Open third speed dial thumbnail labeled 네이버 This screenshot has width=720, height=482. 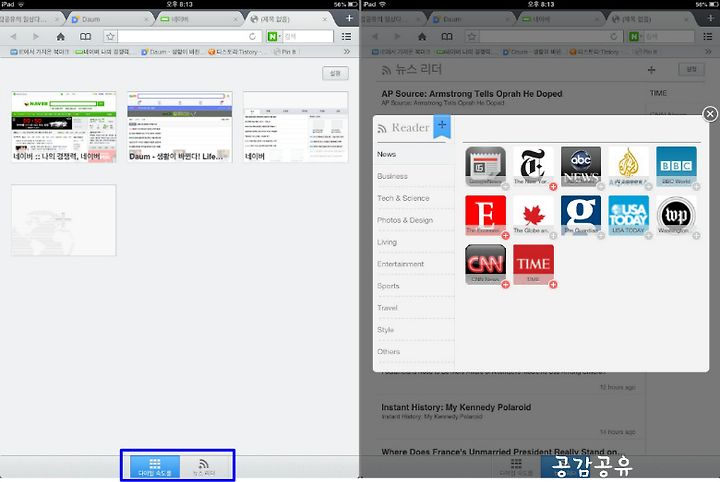[295, 127]
